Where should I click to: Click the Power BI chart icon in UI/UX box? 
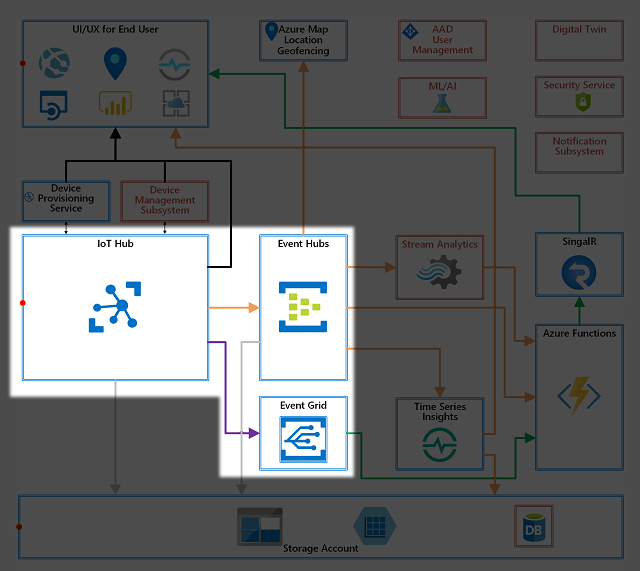[115, 103]
